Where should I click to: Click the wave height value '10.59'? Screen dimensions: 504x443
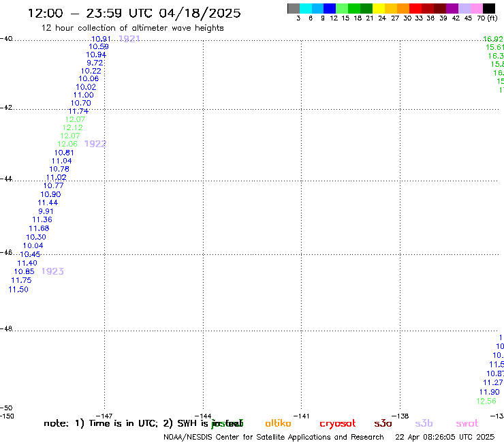(x=99, y=46)
